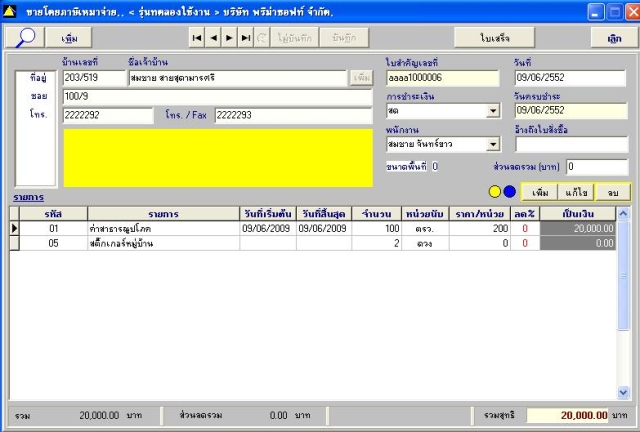Click the yellow circle indicator
640x432 pixels.
(495, 192)
